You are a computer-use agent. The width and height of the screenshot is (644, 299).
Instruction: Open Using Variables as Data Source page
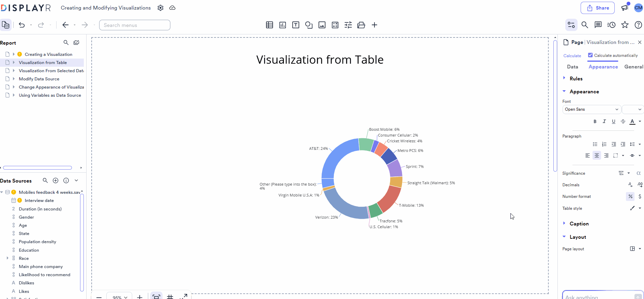tap(50, 95)
